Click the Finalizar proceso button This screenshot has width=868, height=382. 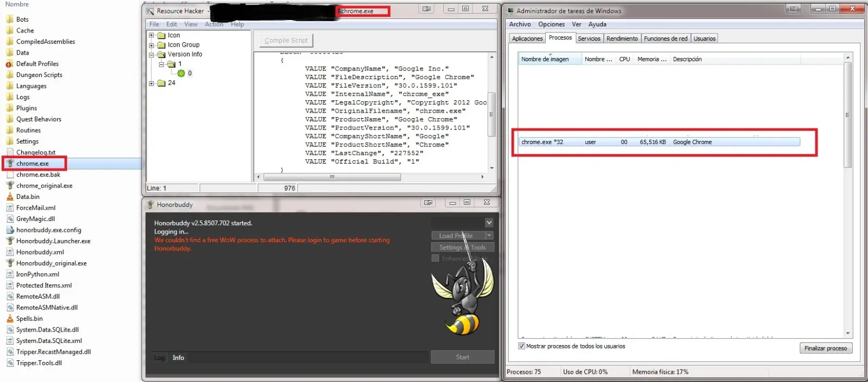click(x=826, y=348)
